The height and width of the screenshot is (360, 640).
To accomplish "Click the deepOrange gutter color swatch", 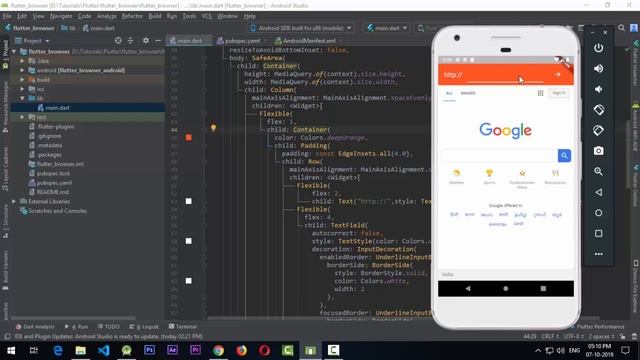I will point(189,137).
